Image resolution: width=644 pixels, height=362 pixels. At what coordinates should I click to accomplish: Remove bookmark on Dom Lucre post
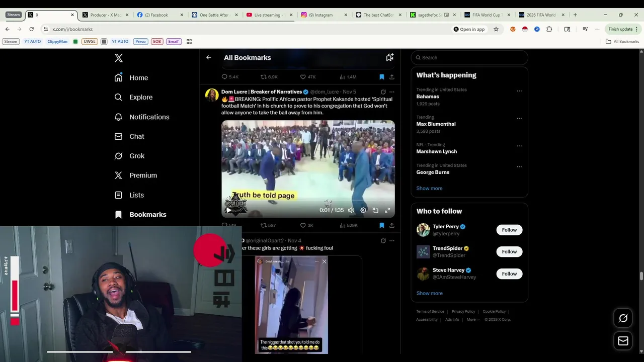[x=382, y=225]
